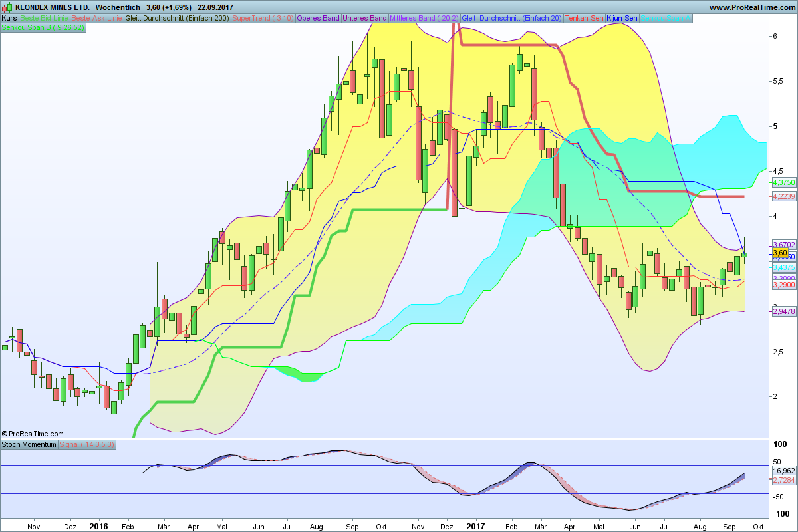Click the Oberes Band legend item
This screenshot has height=532, width=798.
coord(318,18)
